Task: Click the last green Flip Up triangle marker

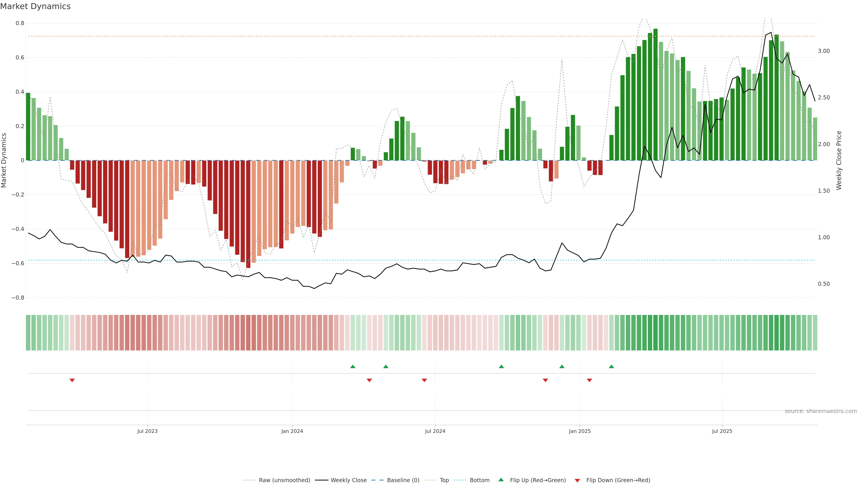Action: 611,366
